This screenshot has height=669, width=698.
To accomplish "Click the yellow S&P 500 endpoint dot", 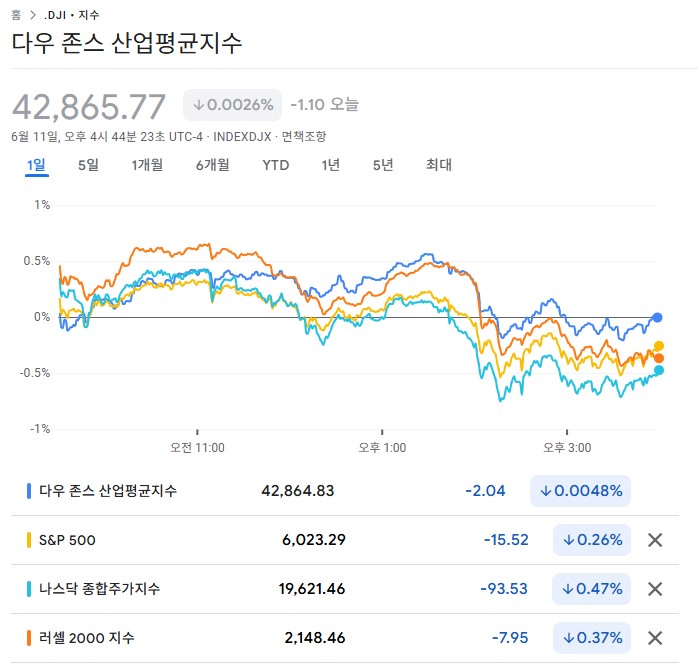I will pos(659,346).
